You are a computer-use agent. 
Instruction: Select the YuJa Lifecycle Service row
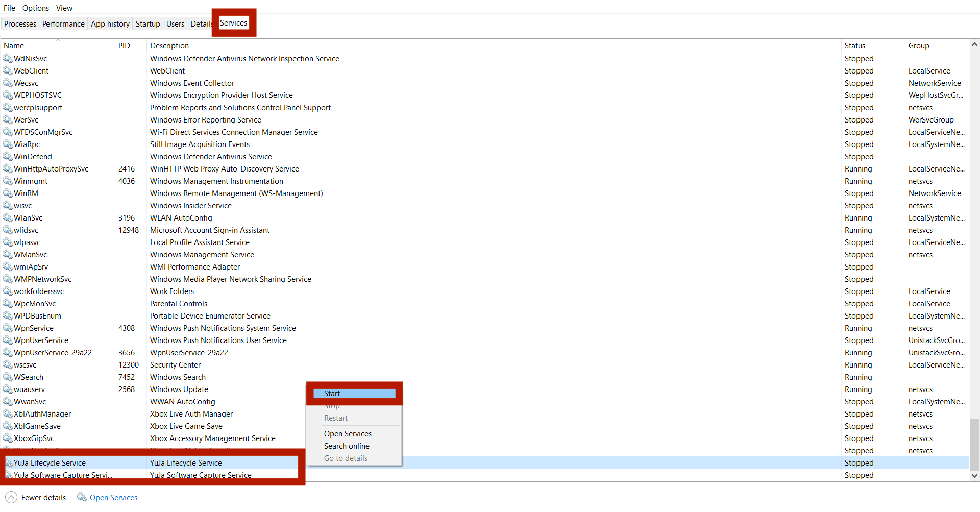[485, 462]
